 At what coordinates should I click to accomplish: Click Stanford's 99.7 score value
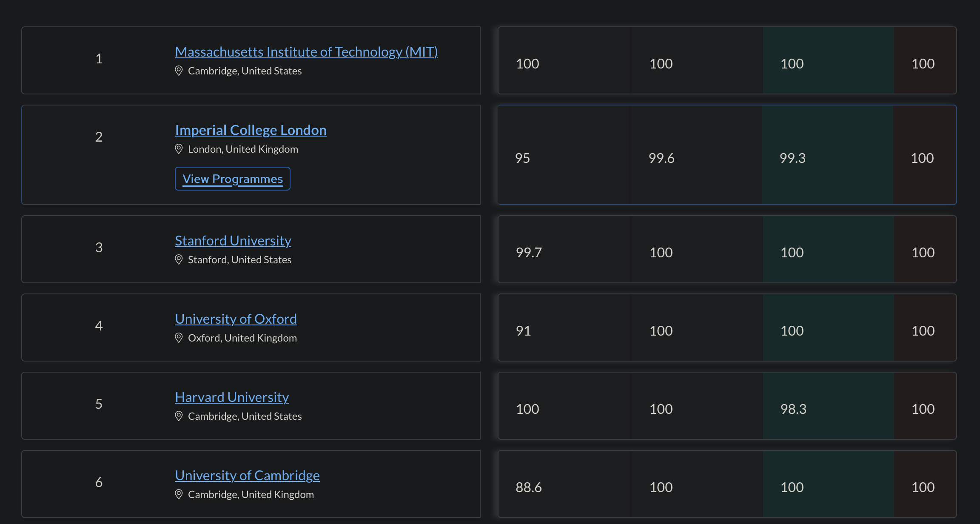click(529, 253)
